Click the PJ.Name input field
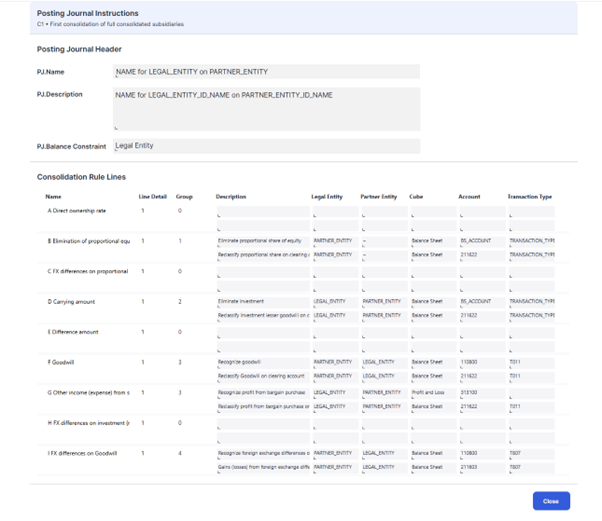Screen dimensions: 602x521 (x=266, y=72)
